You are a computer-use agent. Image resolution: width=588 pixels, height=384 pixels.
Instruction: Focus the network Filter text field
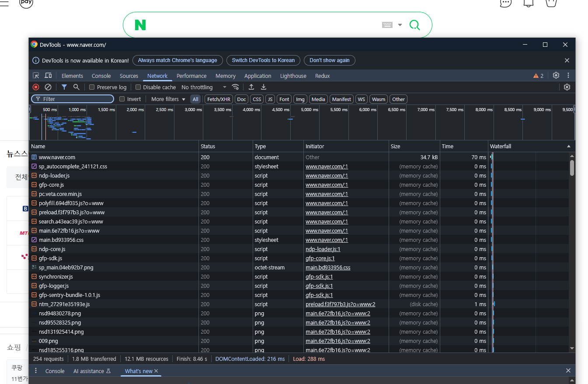(73, 99)
